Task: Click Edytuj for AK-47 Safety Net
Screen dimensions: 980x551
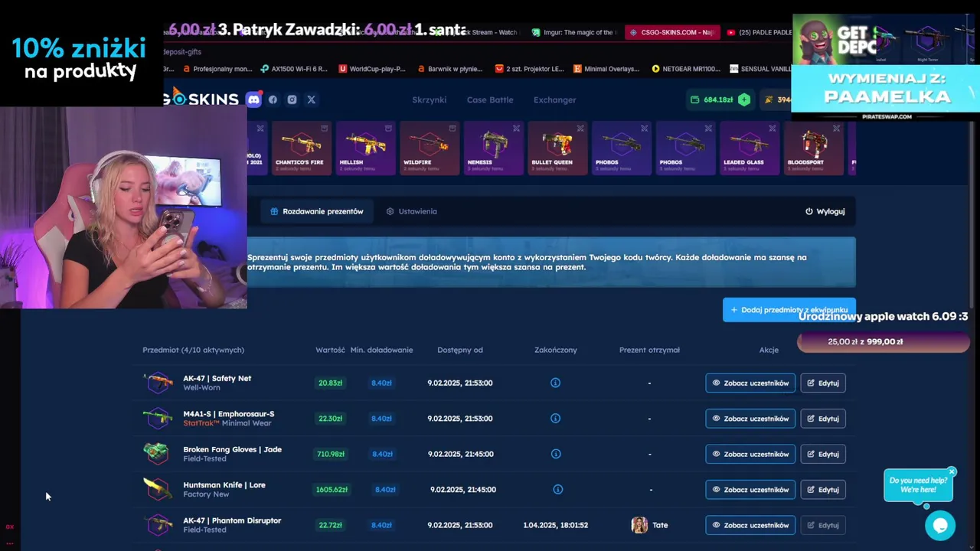Action: point(823,383)
